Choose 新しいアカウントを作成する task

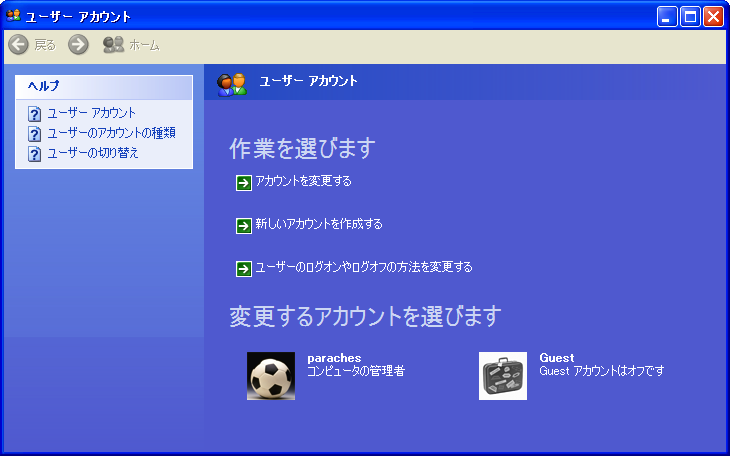point(319,224)
